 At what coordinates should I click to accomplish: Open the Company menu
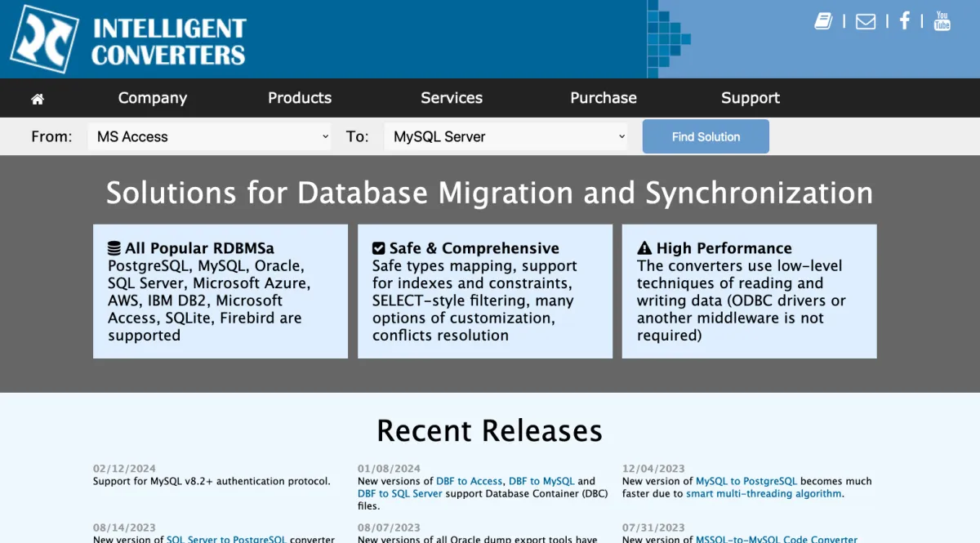pos(153,98)
